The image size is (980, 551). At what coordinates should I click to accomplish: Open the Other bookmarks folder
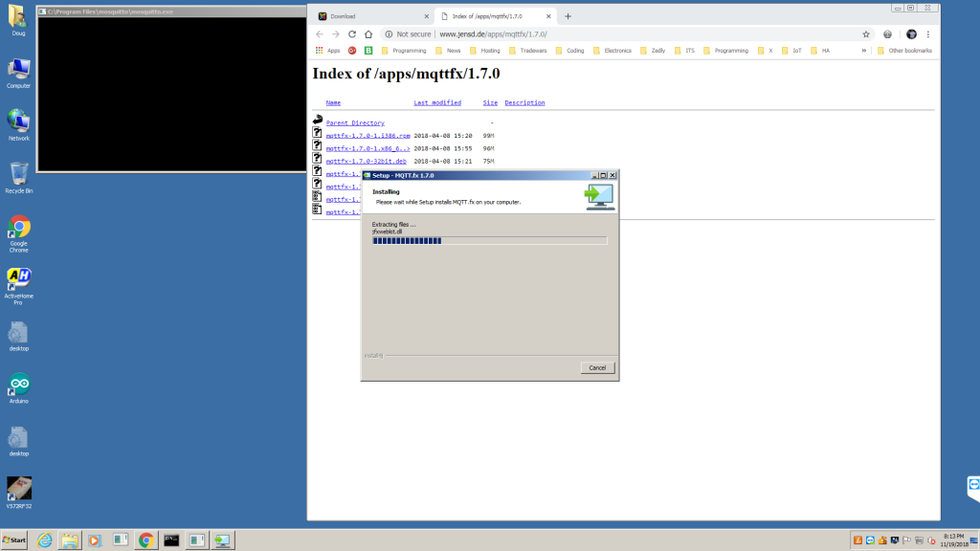point(904,51)
